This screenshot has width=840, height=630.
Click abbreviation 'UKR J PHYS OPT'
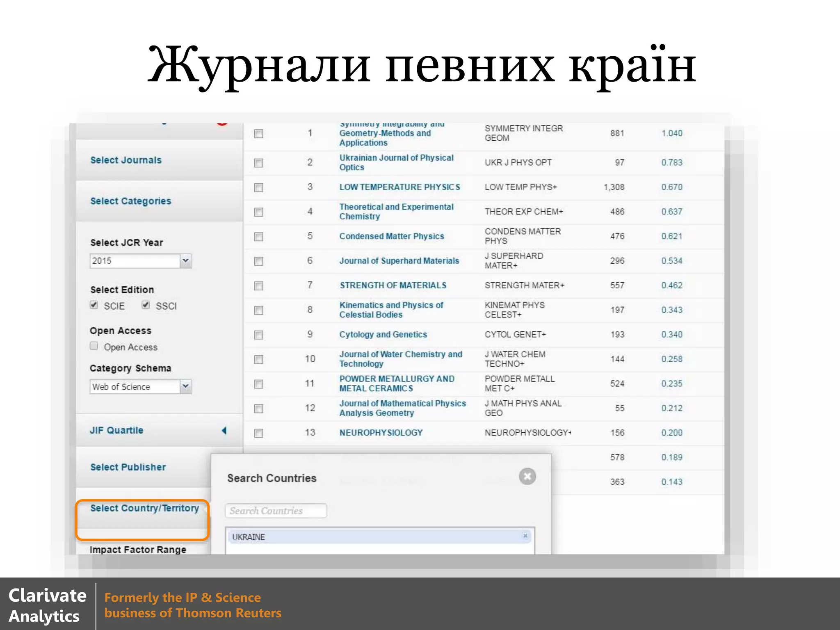[x=518, y=162]
